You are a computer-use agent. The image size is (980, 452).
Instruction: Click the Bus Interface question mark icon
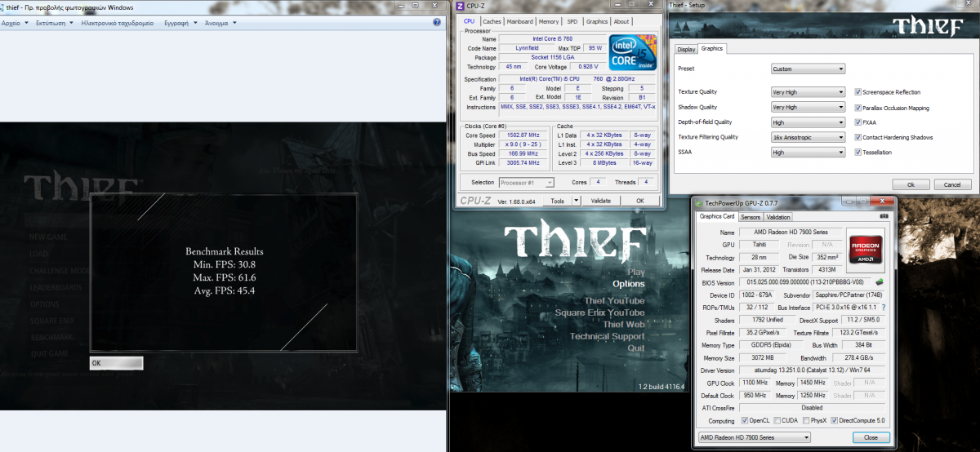883,308
